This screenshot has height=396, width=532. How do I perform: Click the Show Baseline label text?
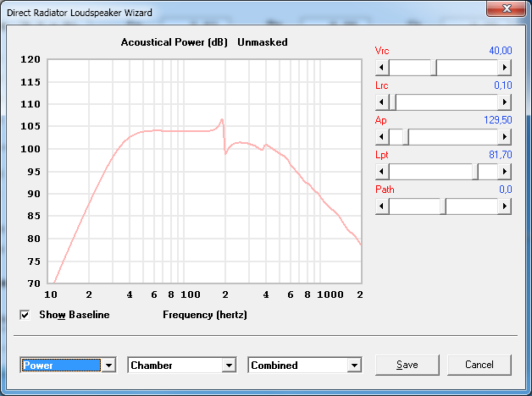(75, 315)
